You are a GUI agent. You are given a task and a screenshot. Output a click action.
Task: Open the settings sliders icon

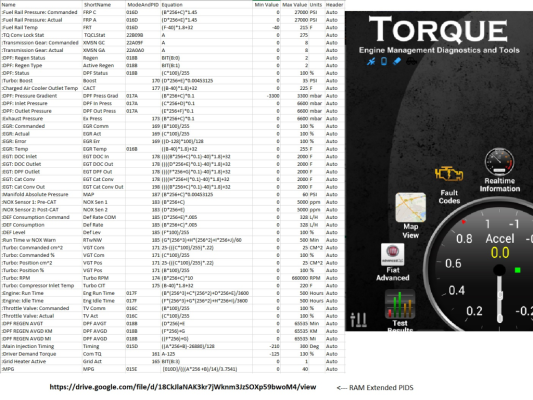(358, 319)
